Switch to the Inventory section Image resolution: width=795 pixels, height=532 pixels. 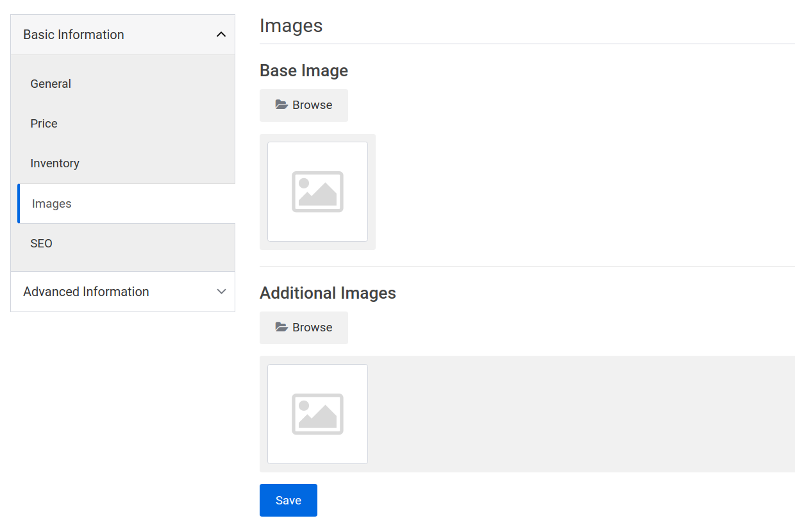54,163
